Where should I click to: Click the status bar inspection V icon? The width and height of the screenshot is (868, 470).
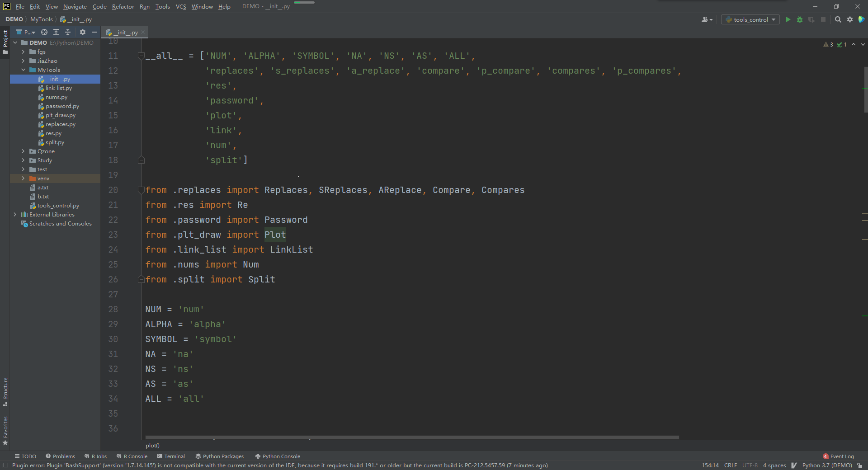click(x=794, y=465)
